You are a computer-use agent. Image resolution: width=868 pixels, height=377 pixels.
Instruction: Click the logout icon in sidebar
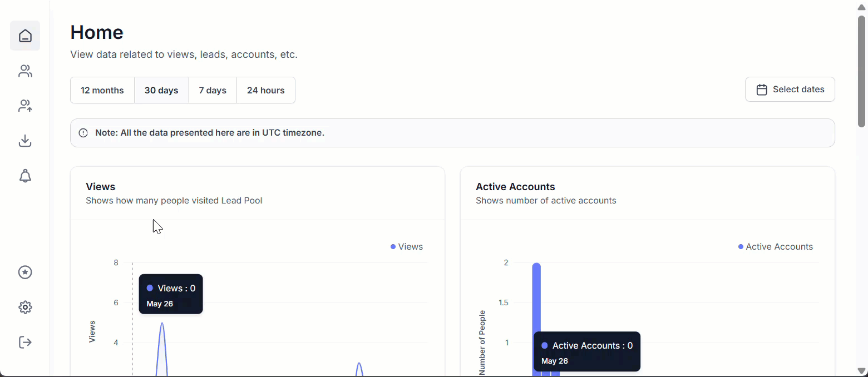[x=25, y=342]
